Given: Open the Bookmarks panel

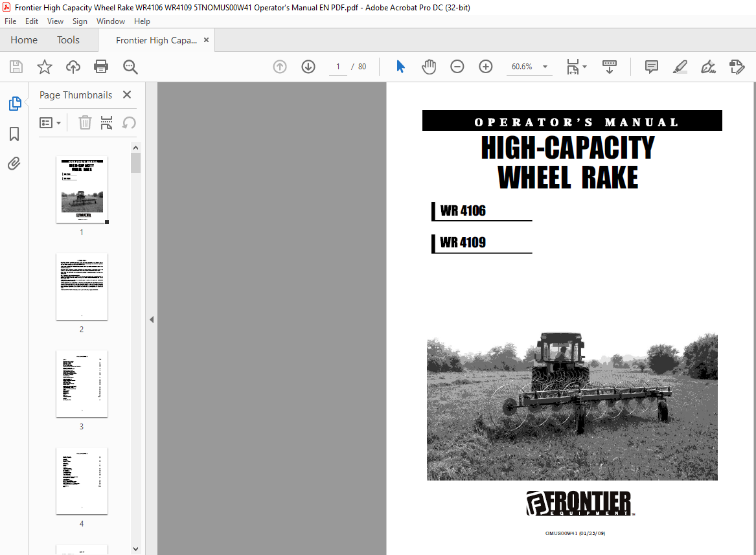Looking at the screenshot, I should [x=14, y=134].
